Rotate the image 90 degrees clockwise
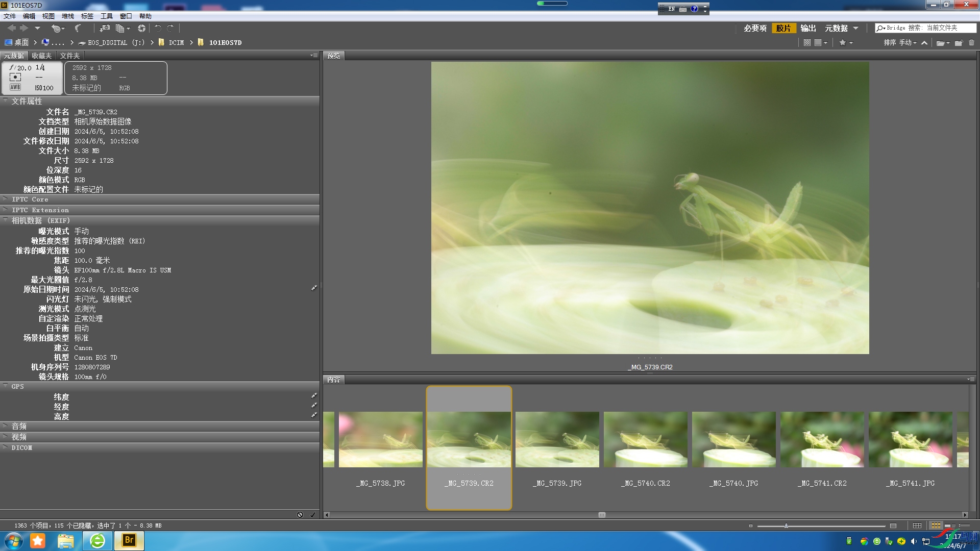Image resolution: width=980 pixels, height=551 pixels. pos(170,29)
